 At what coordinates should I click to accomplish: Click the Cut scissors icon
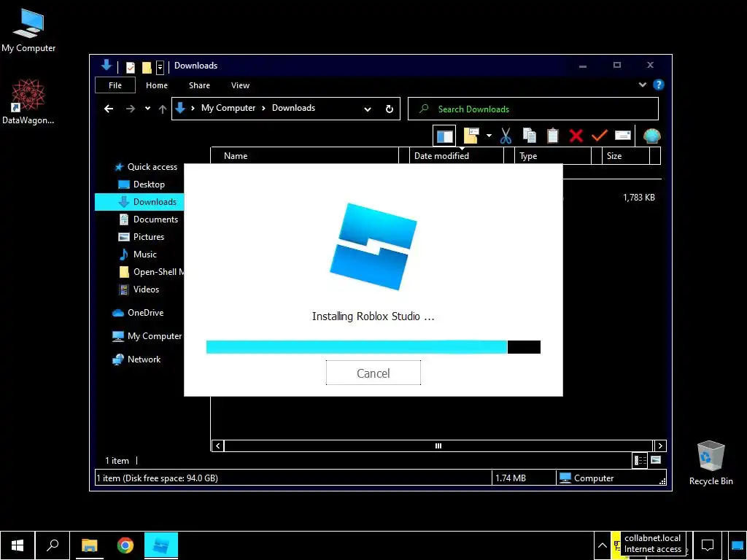(506, 136)
